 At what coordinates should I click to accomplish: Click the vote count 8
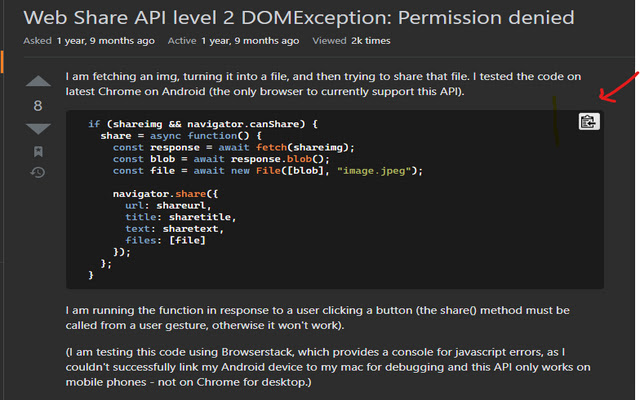pyautogui.click(x=38, y=106)
